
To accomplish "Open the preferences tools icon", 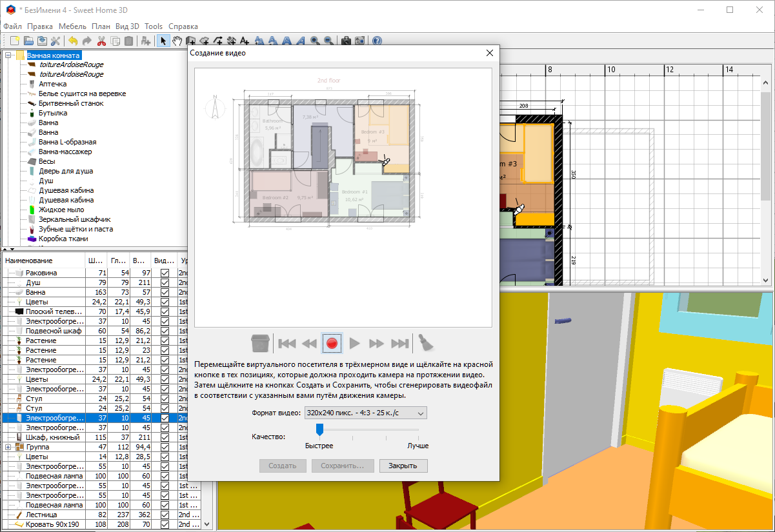I will (55, 41).
